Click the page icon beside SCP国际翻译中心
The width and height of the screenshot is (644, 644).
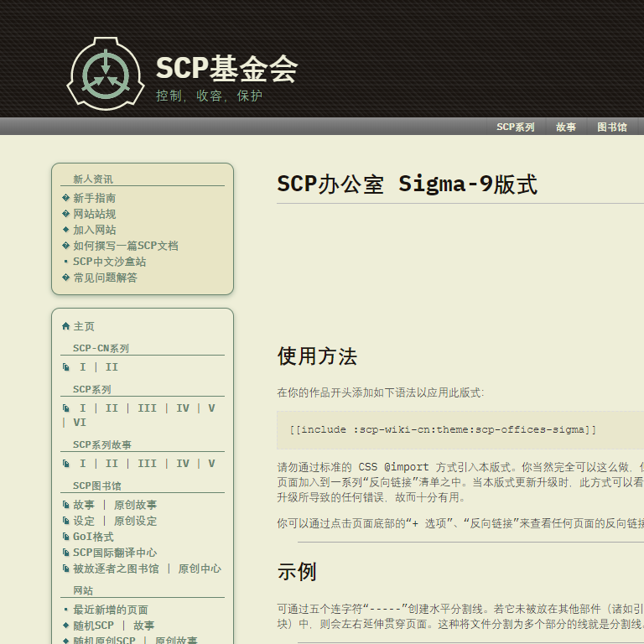coord(66,553)
